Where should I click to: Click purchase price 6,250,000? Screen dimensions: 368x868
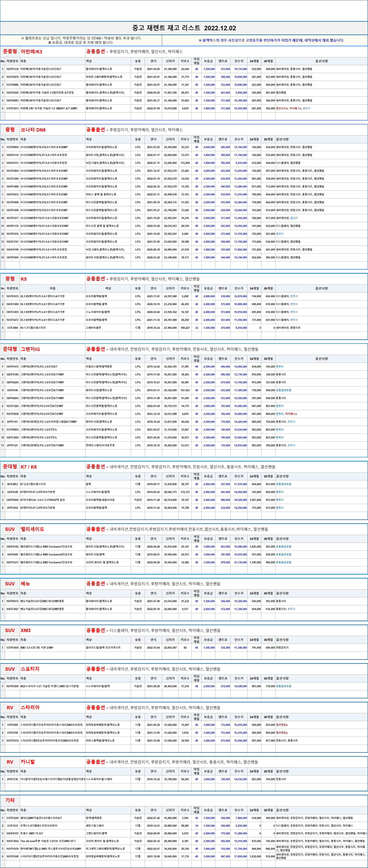241,825
